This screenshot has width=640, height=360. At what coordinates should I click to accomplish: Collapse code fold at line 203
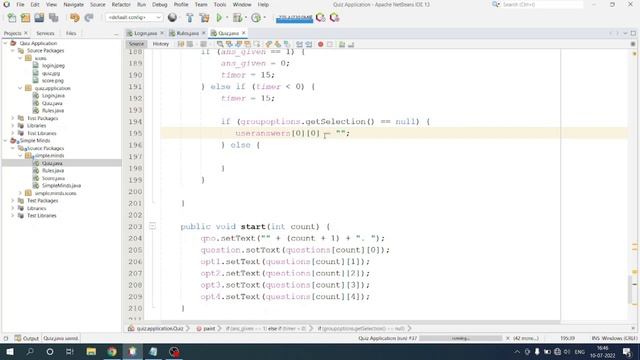[152, 226]
